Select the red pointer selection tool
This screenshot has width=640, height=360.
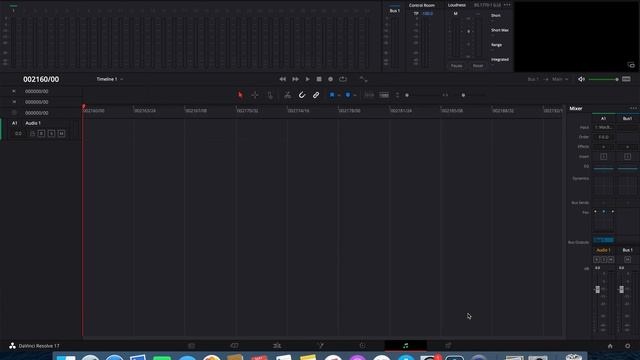240,95
